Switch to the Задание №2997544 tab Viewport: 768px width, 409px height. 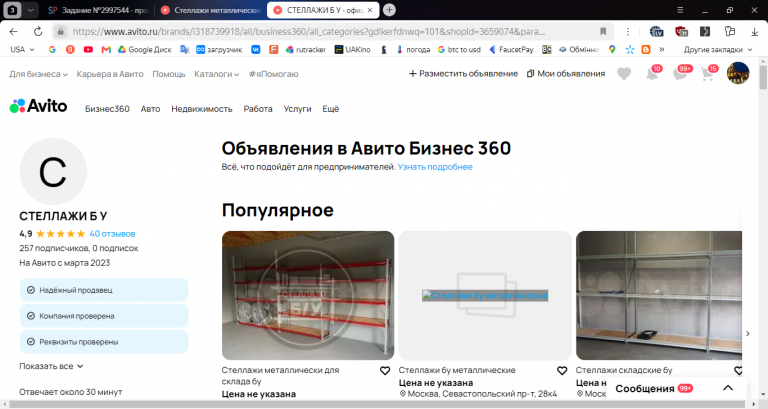click(98, 10)
